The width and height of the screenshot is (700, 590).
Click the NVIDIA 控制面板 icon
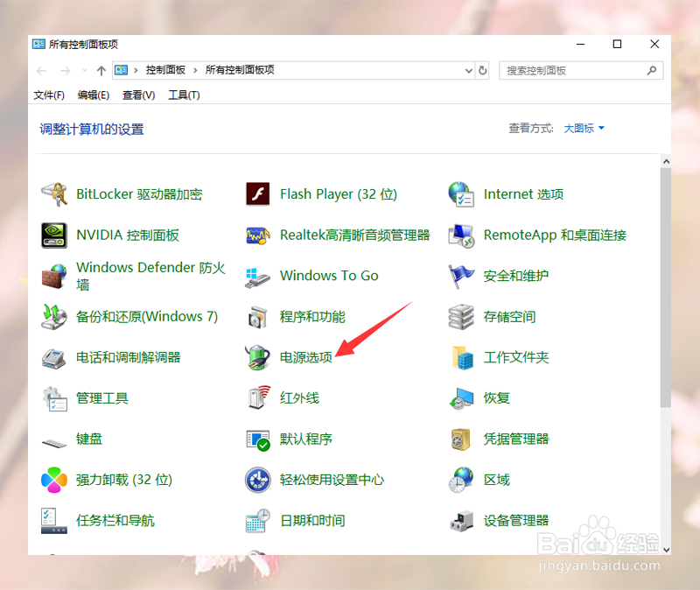click(x=54, y=235)
